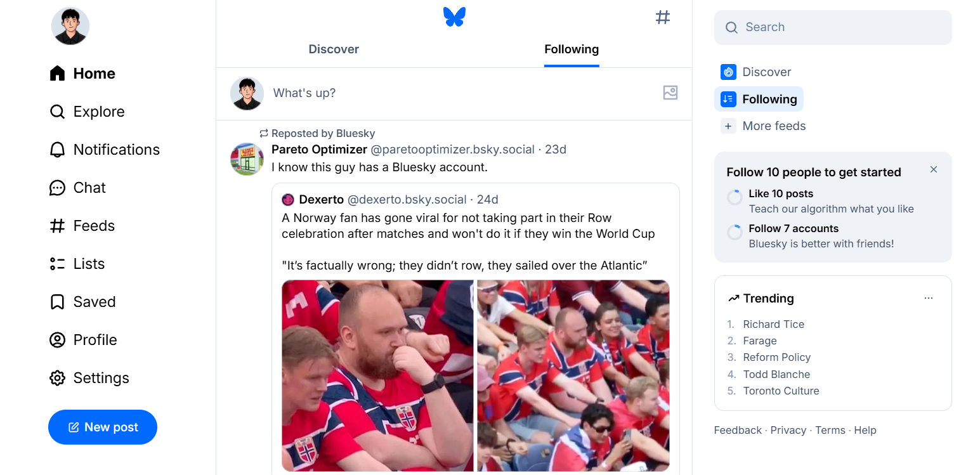This screenshot has height=475, width=980.
Task: Open the bearded fan photo thumbnail
Action: 378,375
